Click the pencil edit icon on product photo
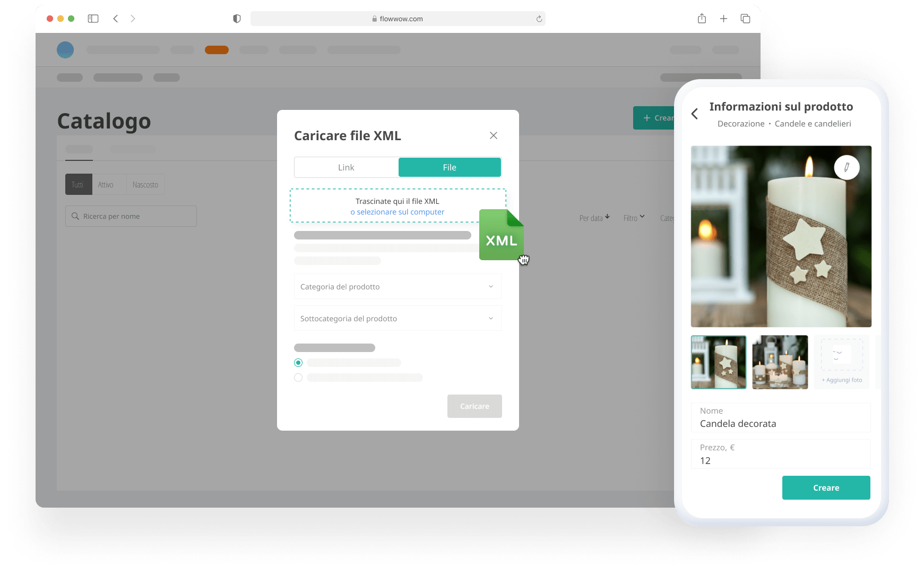Viewport: 924px width, 574px height. (x=847, y=167)
